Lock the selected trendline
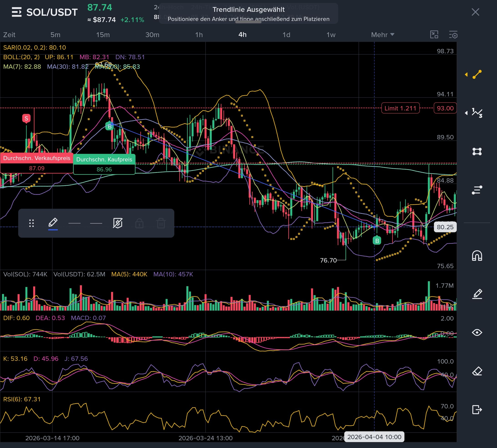Image resolution: width=497 pixels, height=448 pixels. point(139,223)
